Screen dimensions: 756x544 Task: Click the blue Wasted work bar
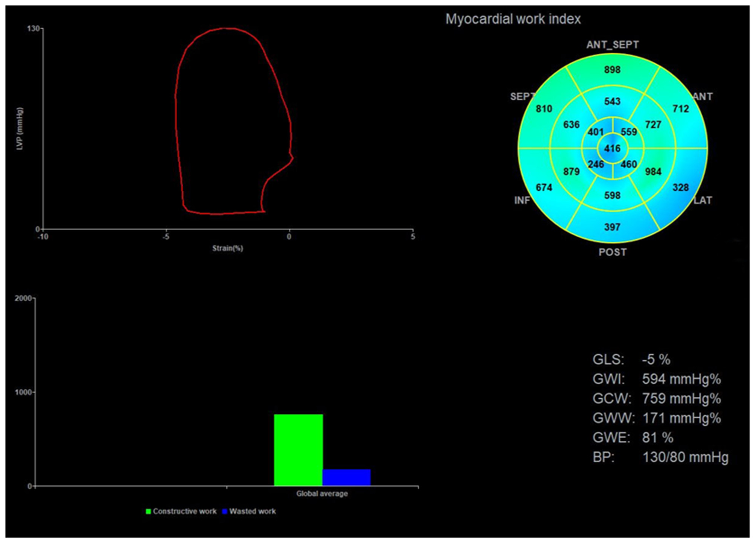click(346, 477)
